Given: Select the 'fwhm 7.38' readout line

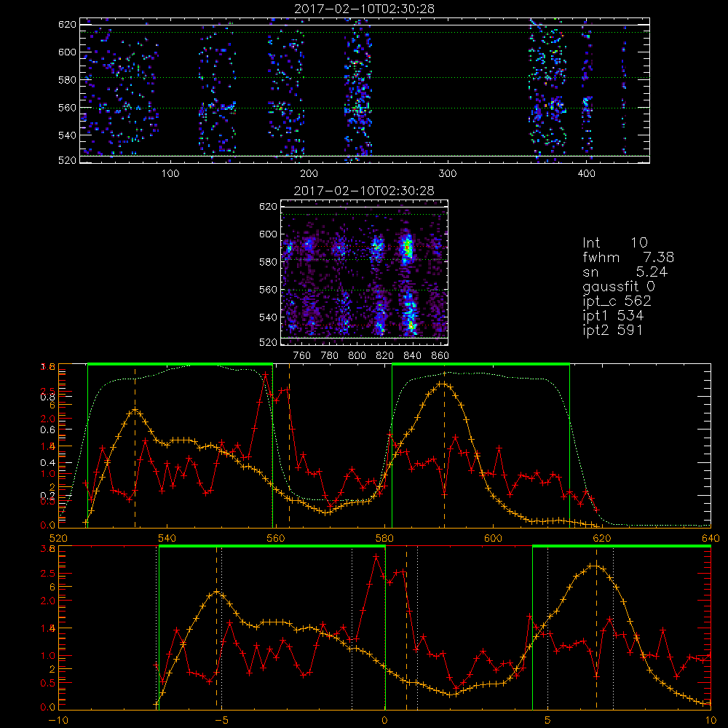Looking at the screenshot, I should pos(628,257).
